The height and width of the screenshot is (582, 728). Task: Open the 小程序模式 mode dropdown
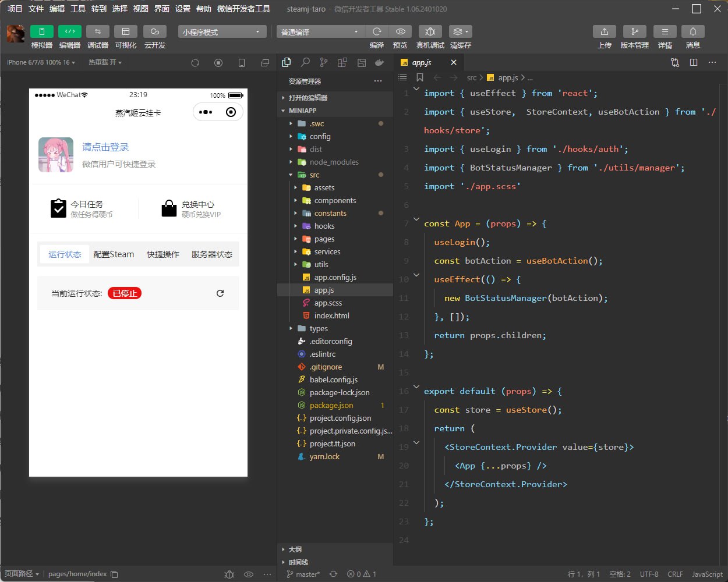(221, 31)
